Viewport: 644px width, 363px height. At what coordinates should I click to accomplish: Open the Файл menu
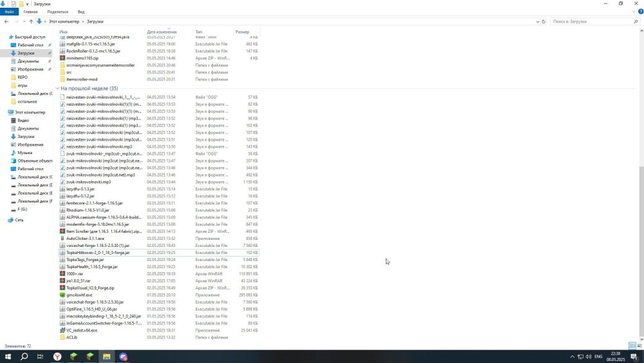[9, 12]
